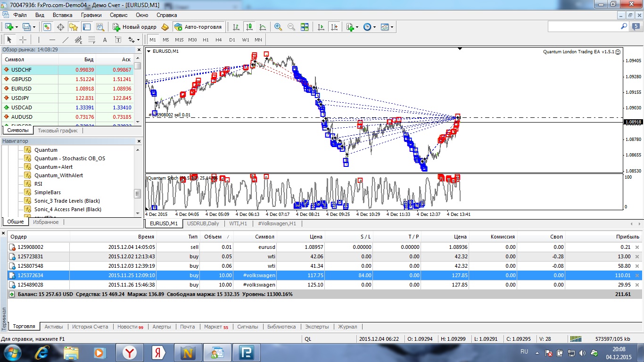Open the Новости terminal tab
Image resolution: width=644 pixels, height=362 pixels.
130,327
